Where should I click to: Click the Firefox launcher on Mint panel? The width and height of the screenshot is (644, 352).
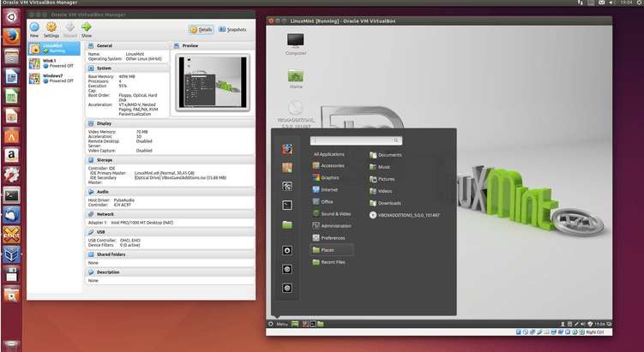click(305, 324)
